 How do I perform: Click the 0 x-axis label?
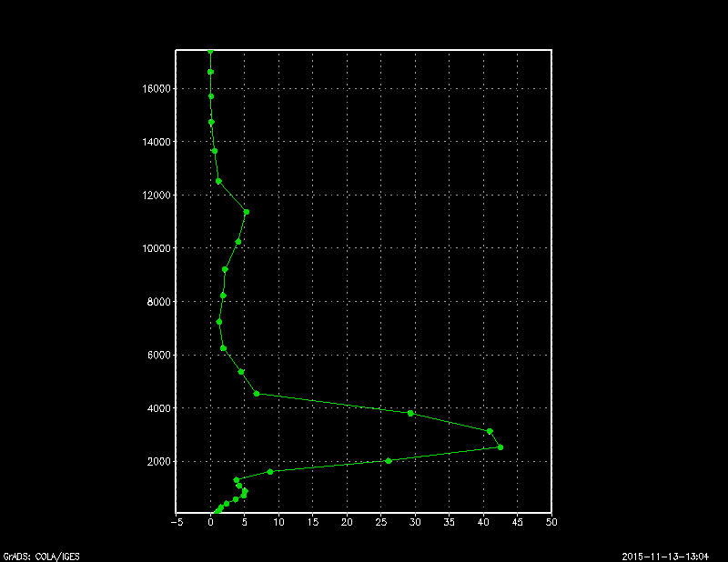210,522
